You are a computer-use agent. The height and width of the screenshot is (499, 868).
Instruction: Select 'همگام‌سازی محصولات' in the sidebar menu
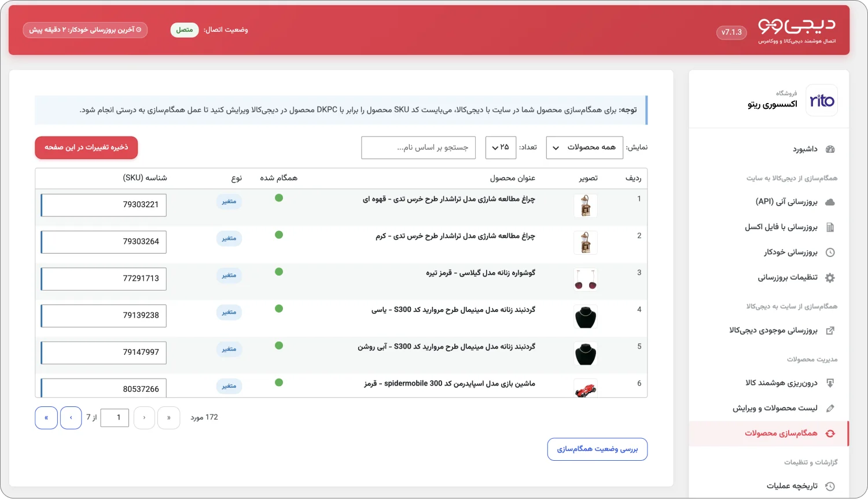click(769, 434)
